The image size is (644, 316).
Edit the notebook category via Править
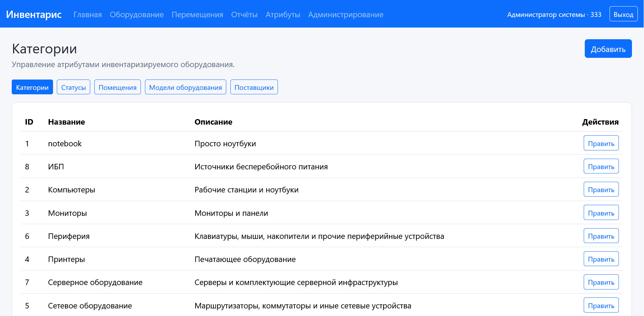tap(601, 143)
